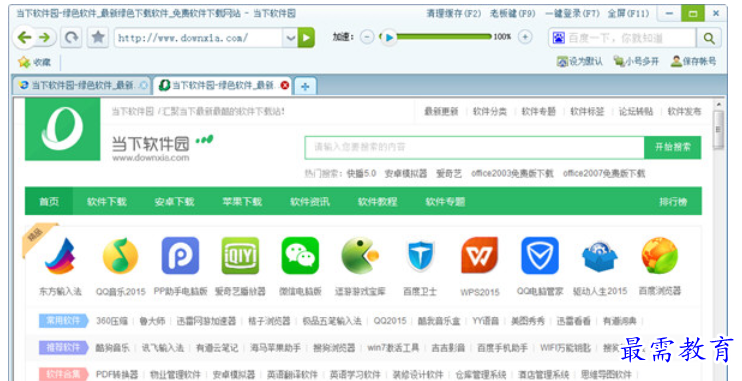742x381 pixels.
Task: Click the Baidu paw icon in the search box
Action: coord(559,38)
